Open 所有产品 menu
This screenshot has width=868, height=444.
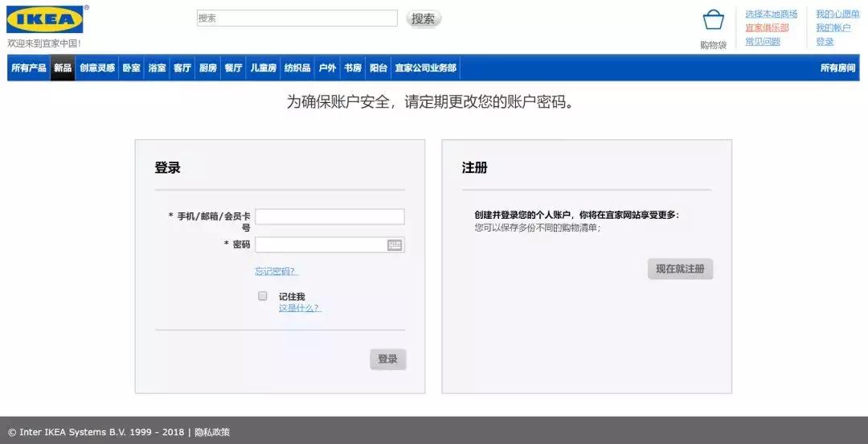(x=29, y=68)
